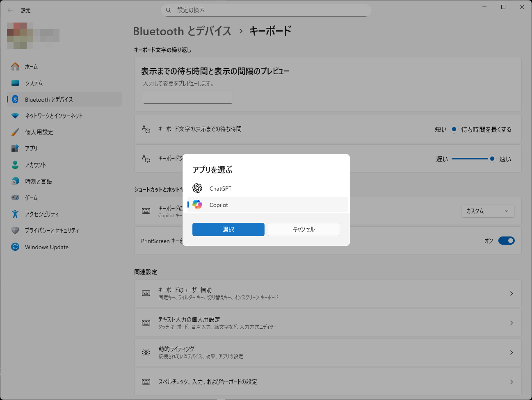Viewport: 532px width, 400px height.
Task: Click the ネットワークとインターネット sidebar icon
Action: (x=15, y=116)
